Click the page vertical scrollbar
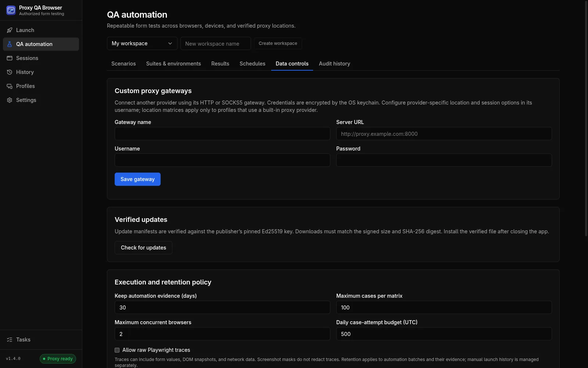 pyautogui.click(x=586, y=118)
